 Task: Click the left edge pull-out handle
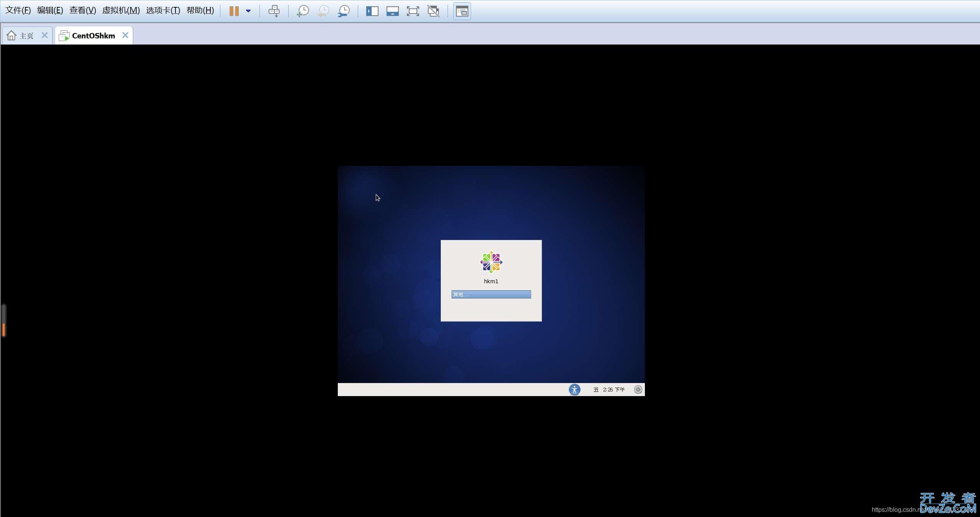3,320
